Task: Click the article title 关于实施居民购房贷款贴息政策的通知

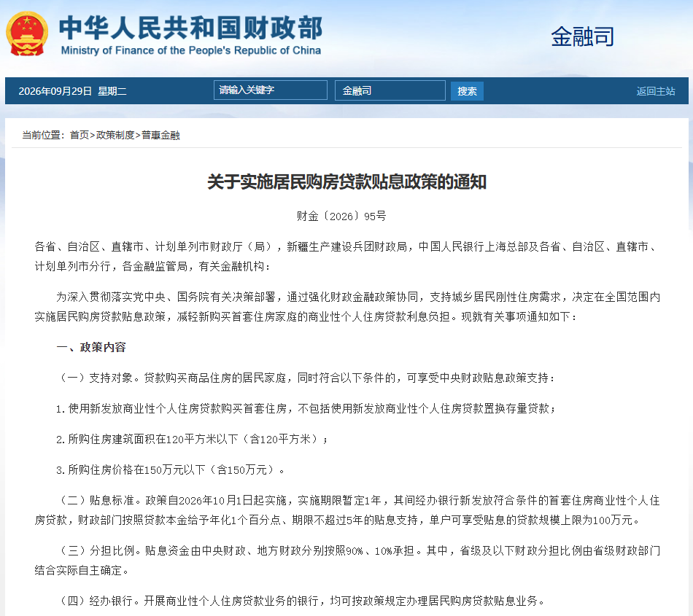Action: click(x=346, y=182)
